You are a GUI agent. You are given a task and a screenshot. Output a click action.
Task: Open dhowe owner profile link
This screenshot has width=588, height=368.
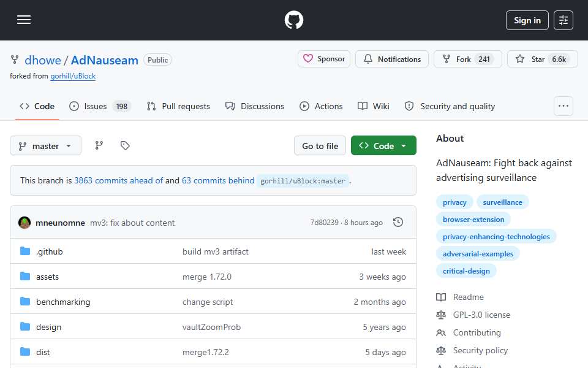tap(43, 60)
